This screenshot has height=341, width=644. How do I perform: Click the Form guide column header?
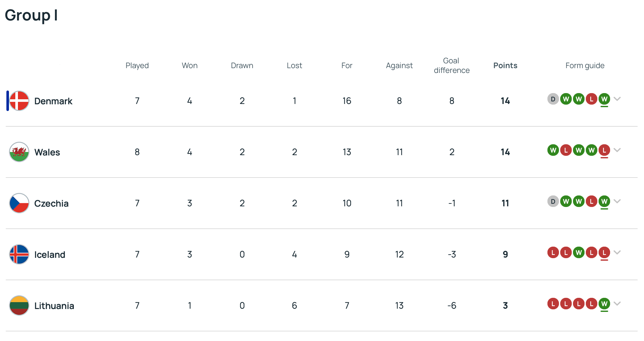[585, 66]
